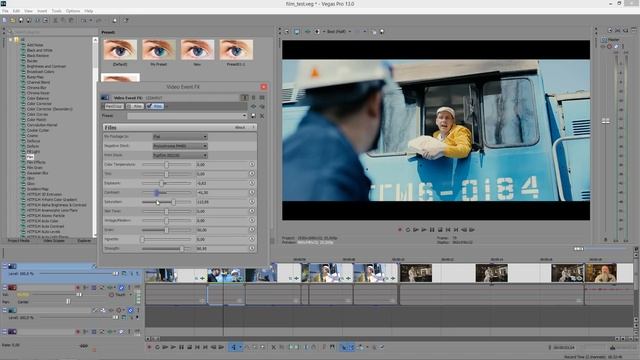Click the FX list vertical scrollbar
Viewport: 640px width, 360px height.
95,137
